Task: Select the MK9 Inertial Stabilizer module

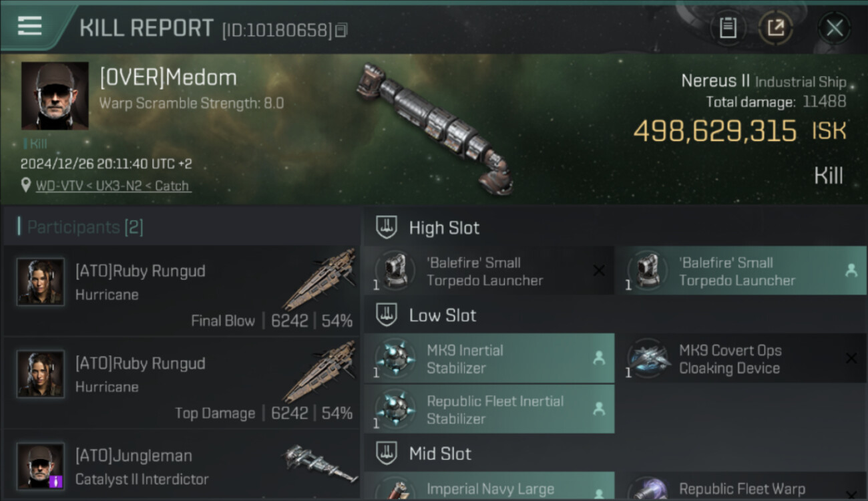Action: click(489, 359)
